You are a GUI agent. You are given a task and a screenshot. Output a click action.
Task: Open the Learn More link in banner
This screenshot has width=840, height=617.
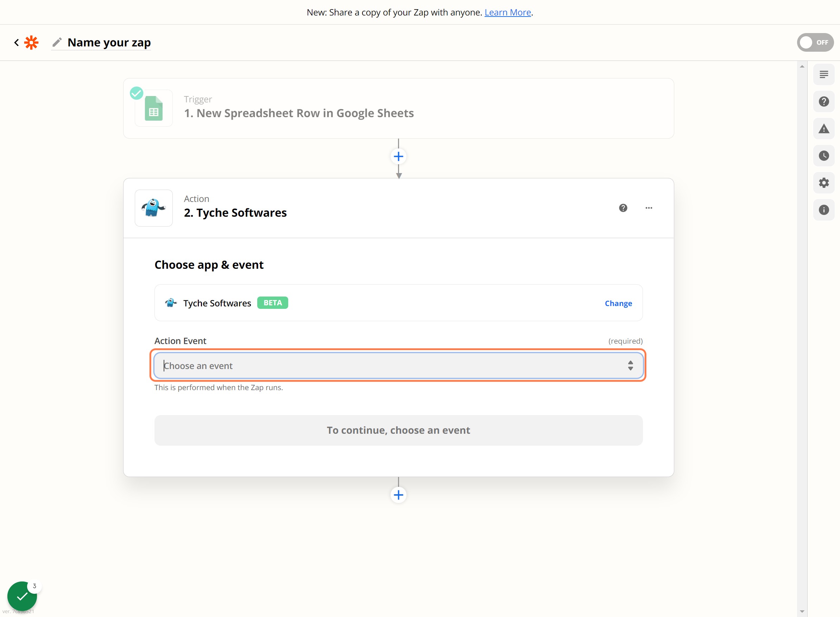[x=507, y=12]
